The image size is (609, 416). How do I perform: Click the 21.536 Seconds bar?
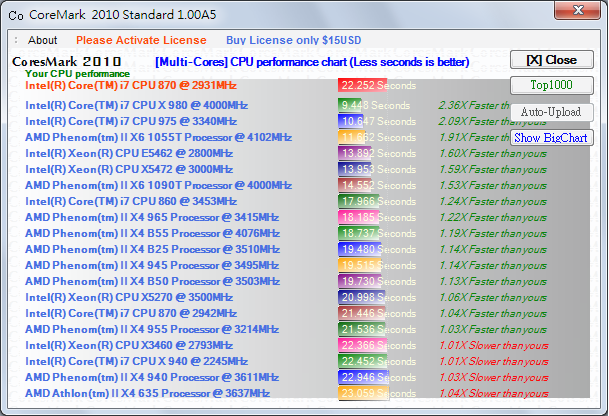point(362,329)
